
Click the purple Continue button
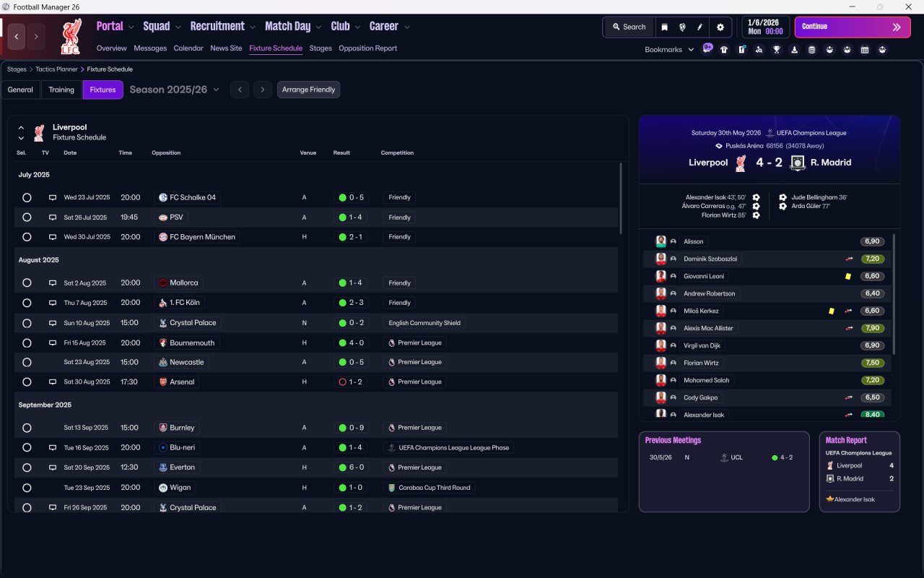[x=853, y=27]
